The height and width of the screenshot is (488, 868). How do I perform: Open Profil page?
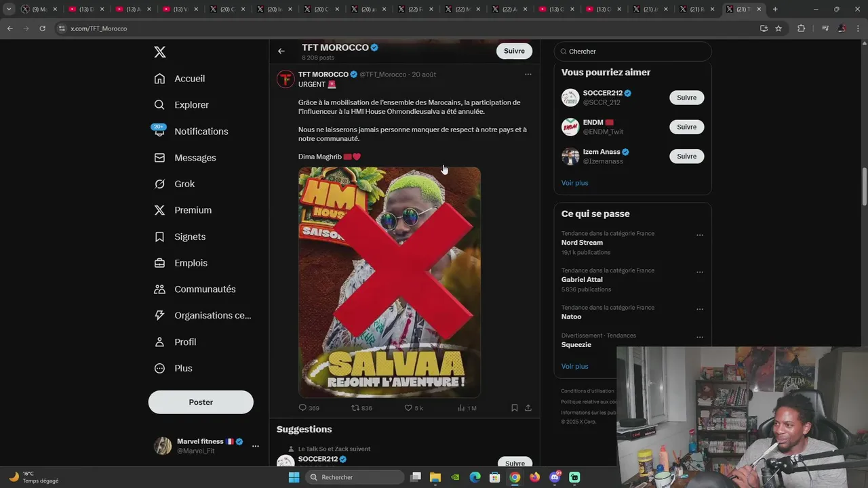click(175, 342)
